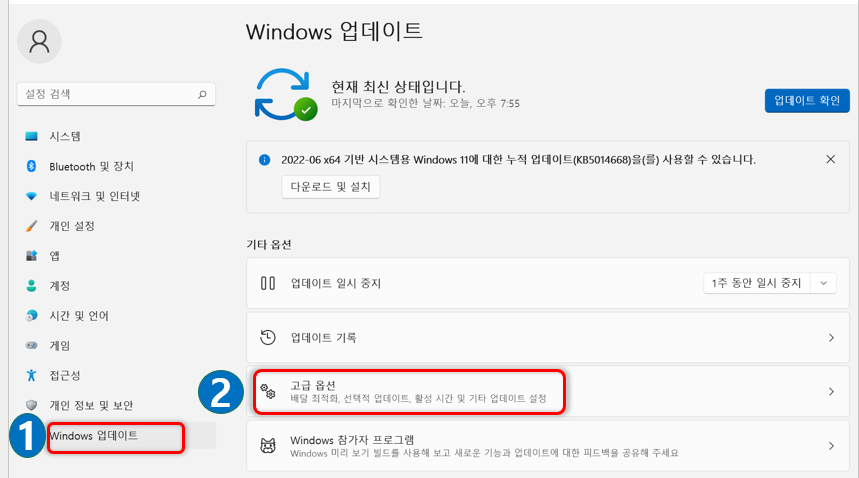Open 시간 및 언어 settings

(116, 315)
